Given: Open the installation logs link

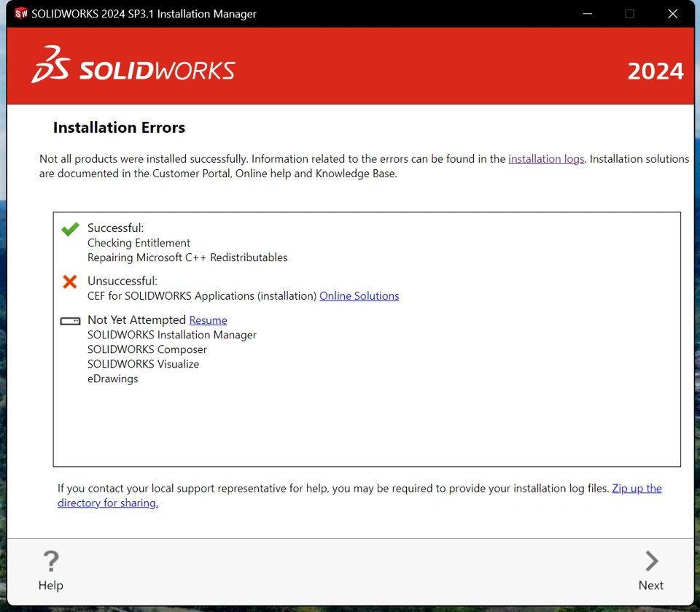Looking at the screenshot, I should (546, 159).
